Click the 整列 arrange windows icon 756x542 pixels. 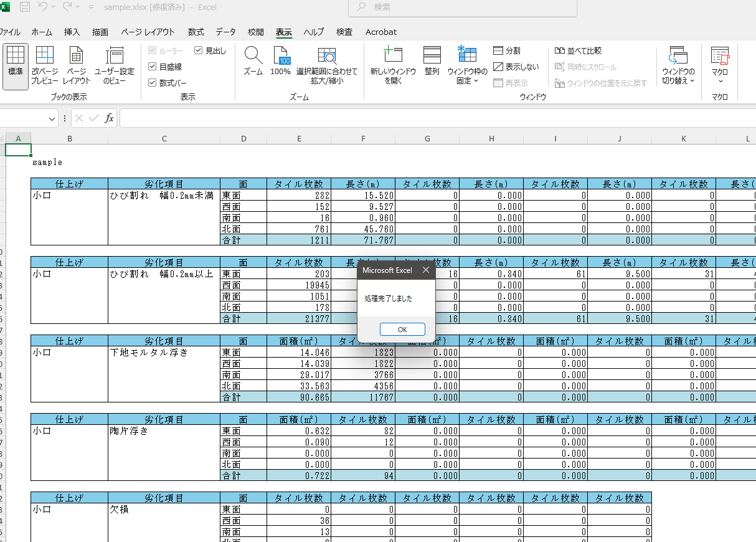click(432, 56)
